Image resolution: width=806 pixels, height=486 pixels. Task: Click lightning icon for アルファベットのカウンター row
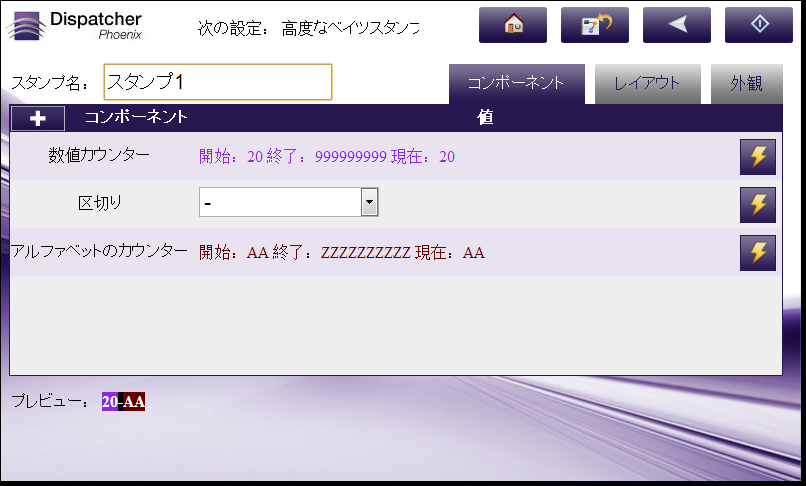tap(758, 253)
